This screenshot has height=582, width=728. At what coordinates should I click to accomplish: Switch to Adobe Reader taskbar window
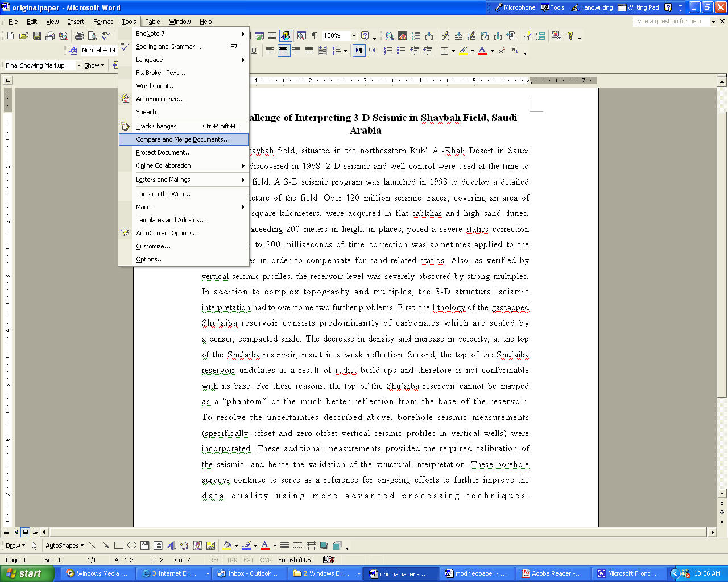553,573
